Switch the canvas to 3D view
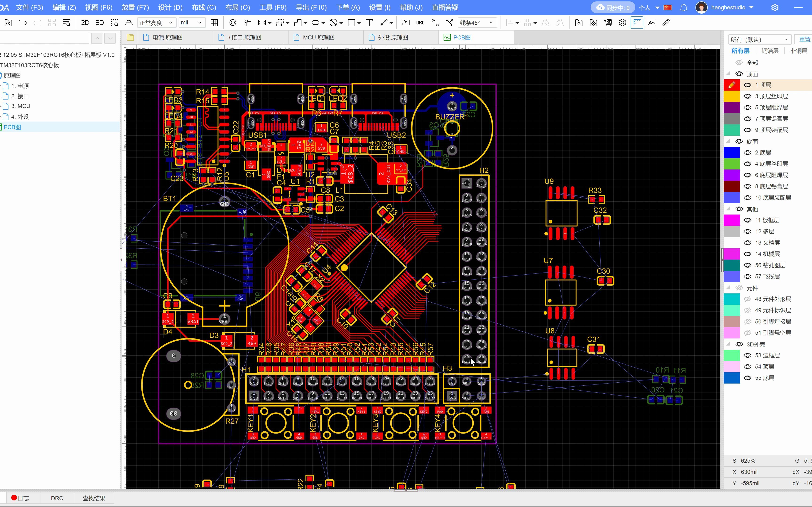 pos(99,23)
